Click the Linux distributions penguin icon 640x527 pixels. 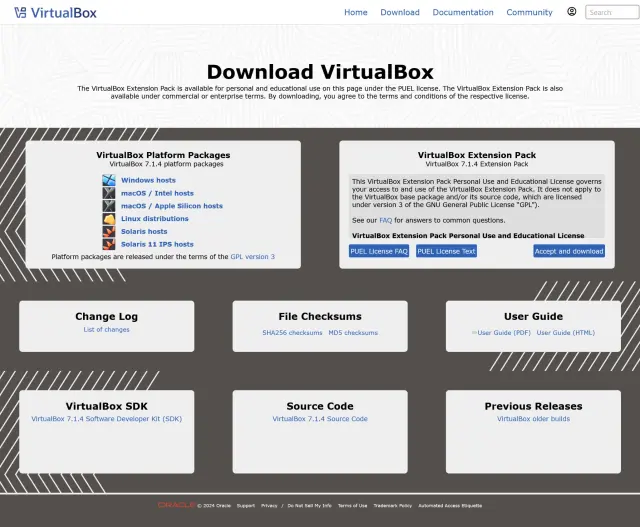109,219
